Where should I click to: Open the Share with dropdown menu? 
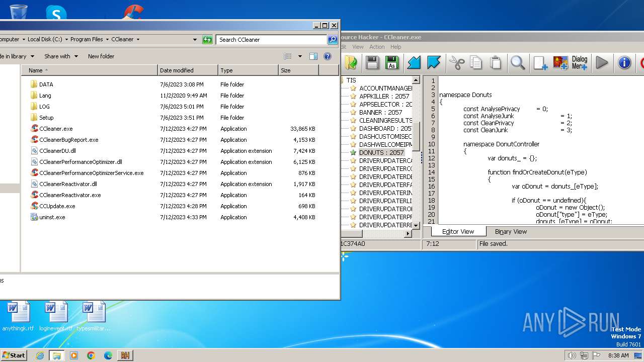click(x=61, y=56)
